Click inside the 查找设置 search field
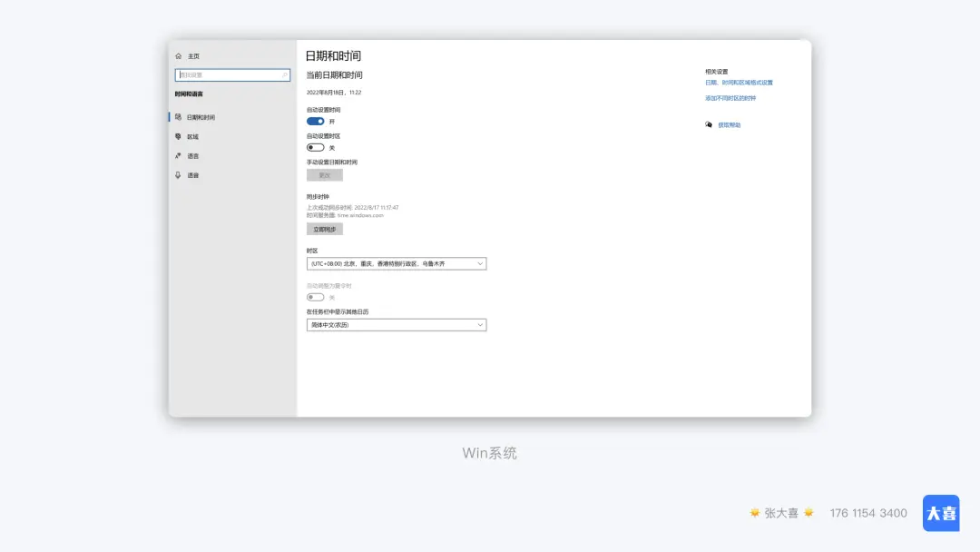The image size is (980, 552). coord(227,75)
